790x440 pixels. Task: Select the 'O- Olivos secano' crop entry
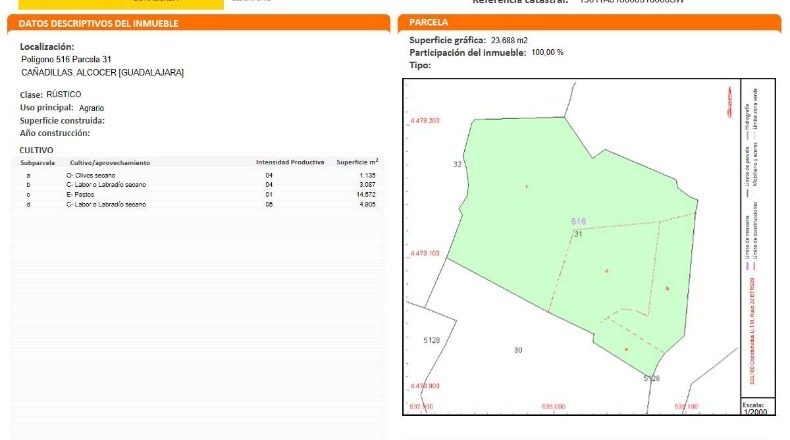(91, 175)
